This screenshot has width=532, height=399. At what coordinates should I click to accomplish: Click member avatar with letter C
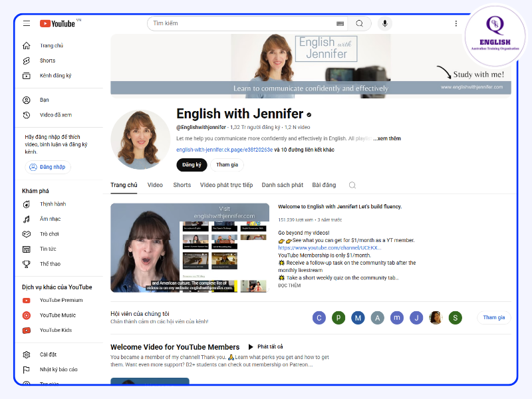click(x=319, y=318)
